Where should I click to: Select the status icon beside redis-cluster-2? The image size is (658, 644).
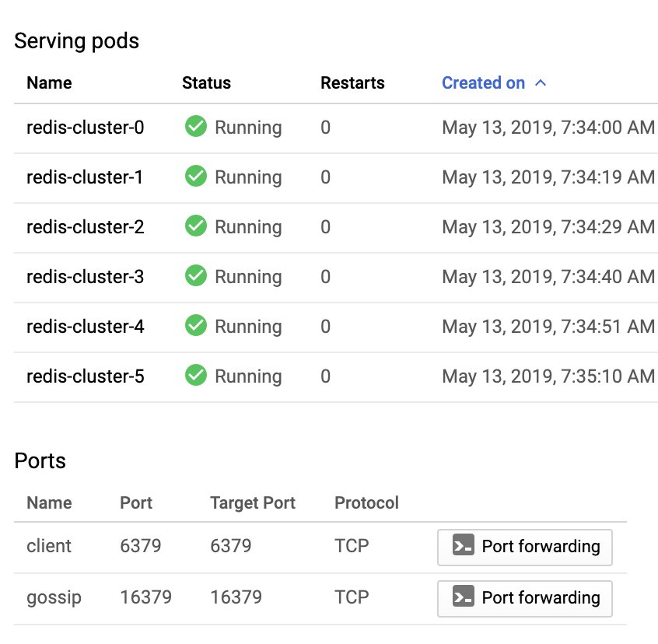tap(196, 226)
